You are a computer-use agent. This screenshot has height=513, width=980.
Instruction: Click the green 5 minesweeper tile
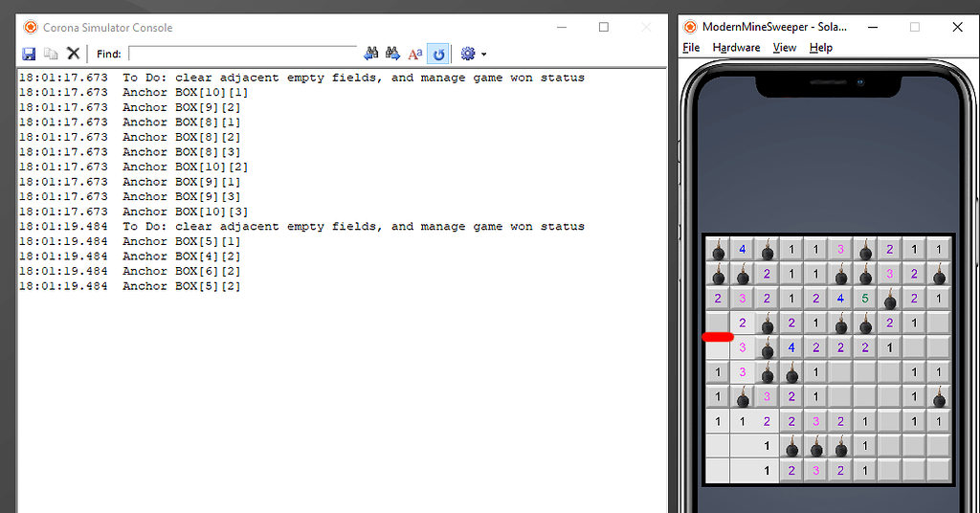[865, 298]
